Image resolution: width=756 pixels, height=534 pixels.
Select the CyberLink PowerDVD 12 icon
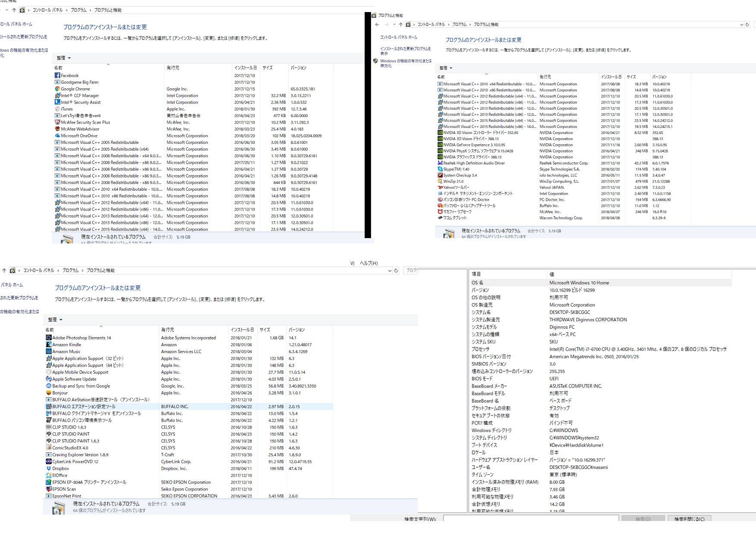pyautogui.click(x=49, y=462)
